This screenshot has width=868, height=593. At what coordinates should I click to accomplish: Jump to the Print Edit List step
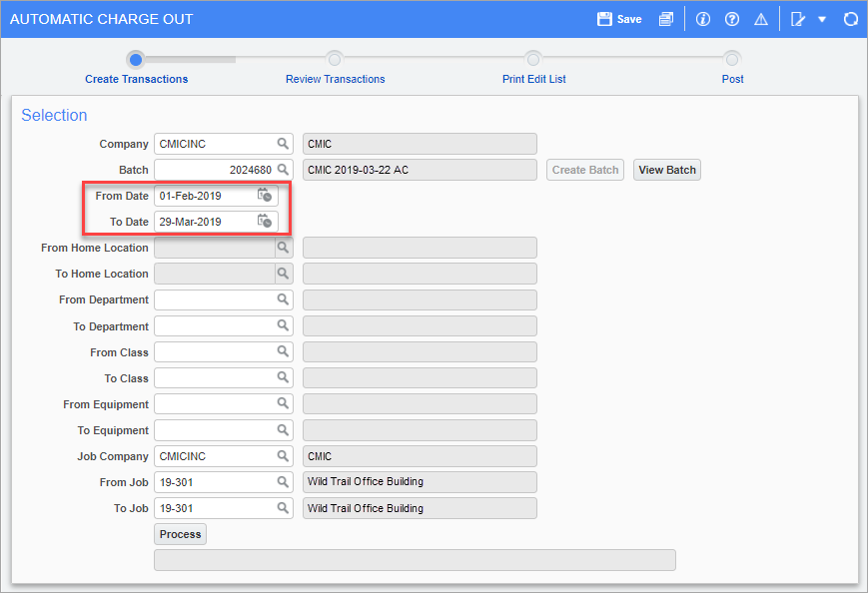tap(533, 60)
